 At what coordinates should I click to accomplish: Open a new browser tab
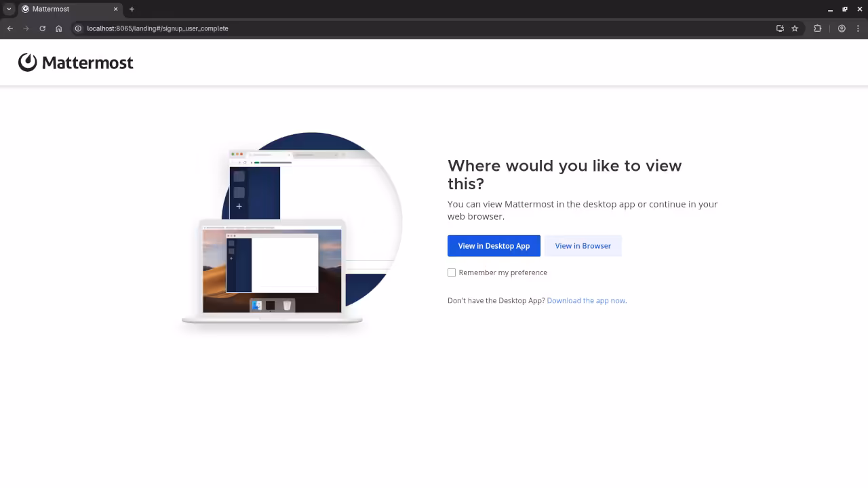click(132, 9)
